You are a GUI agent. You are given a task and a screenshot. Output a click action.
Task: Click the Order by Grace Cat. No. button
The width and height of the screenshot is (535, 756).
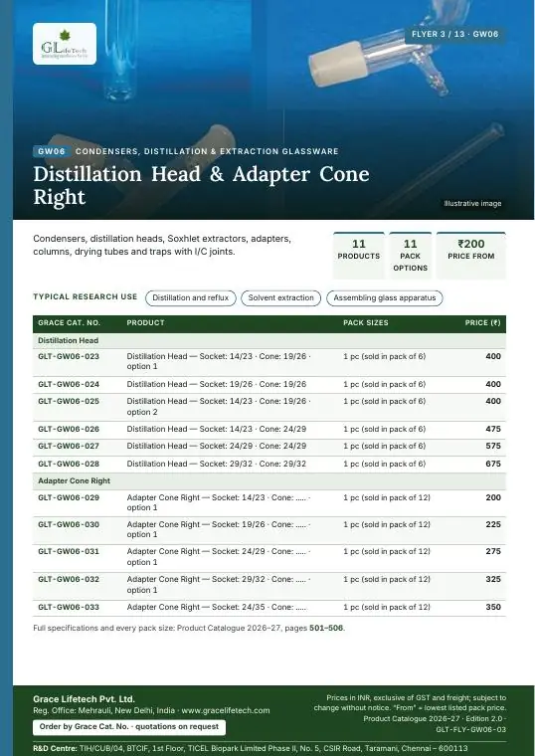[x=129, y=726]
